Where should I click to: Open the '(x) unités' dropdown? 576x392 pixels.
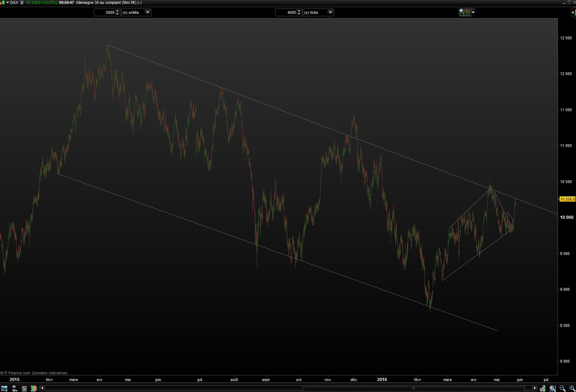pos(136,12)
